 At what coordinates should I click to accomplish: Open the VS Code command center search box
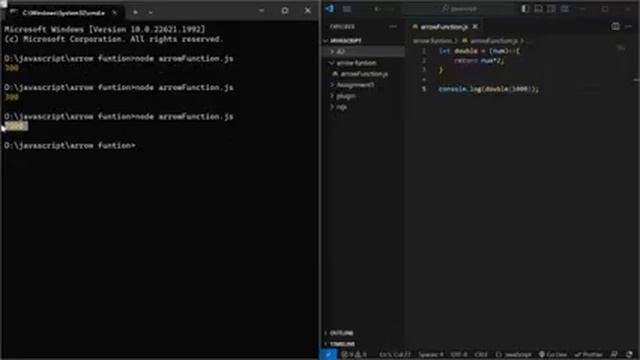[459, 9]
